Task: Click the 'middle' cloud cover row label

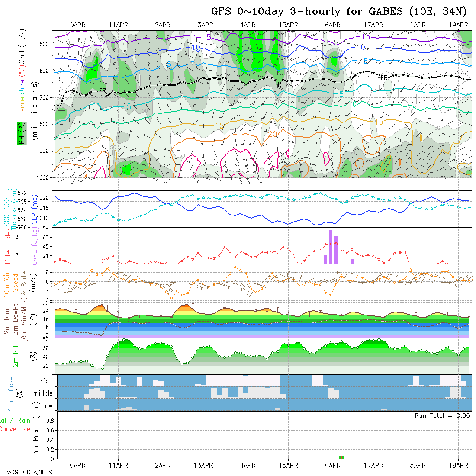Action: coord(43,393)
